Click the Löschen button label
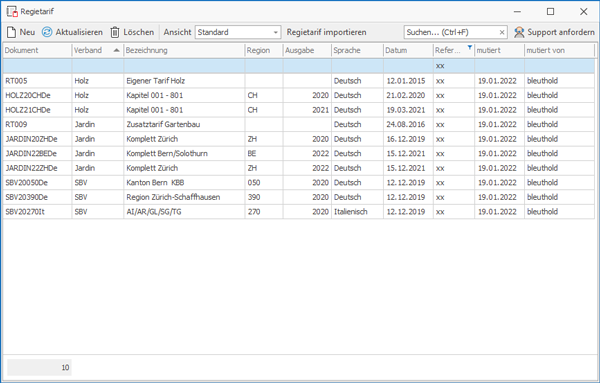This screenshot has height=383, width=600. (139, 32)
